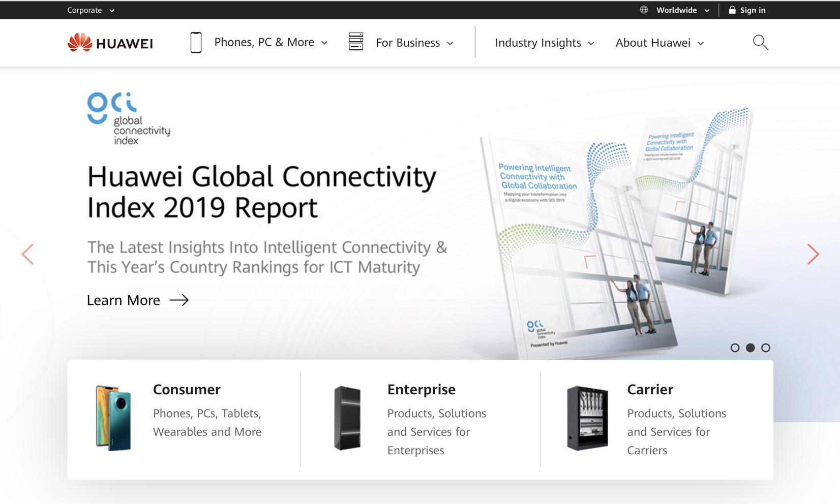Image resolution: width=840 pixels, height=504 pixels.
Task: Open the search magnifier icon
Action: coord(760,42)
